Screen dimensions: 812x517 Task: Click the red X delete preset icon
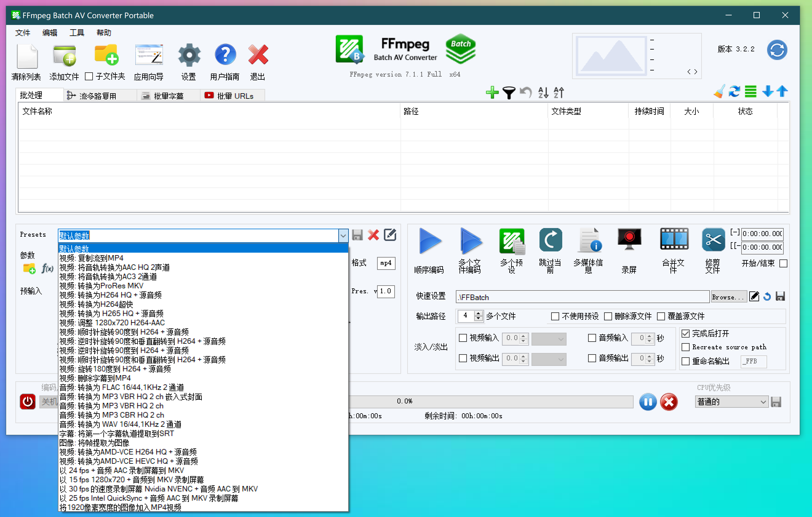click(x=373, y=235)
